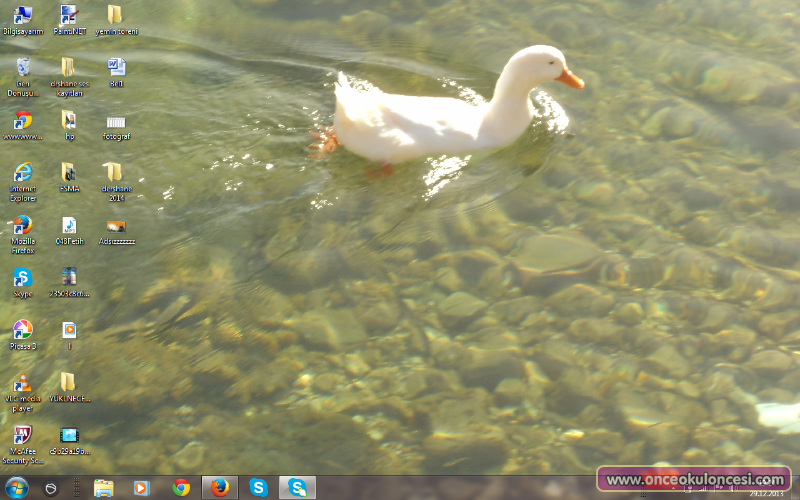Screen dimensions: 800x500
Task: Open the fotoğraf desktop item
Action: [115, 121]
